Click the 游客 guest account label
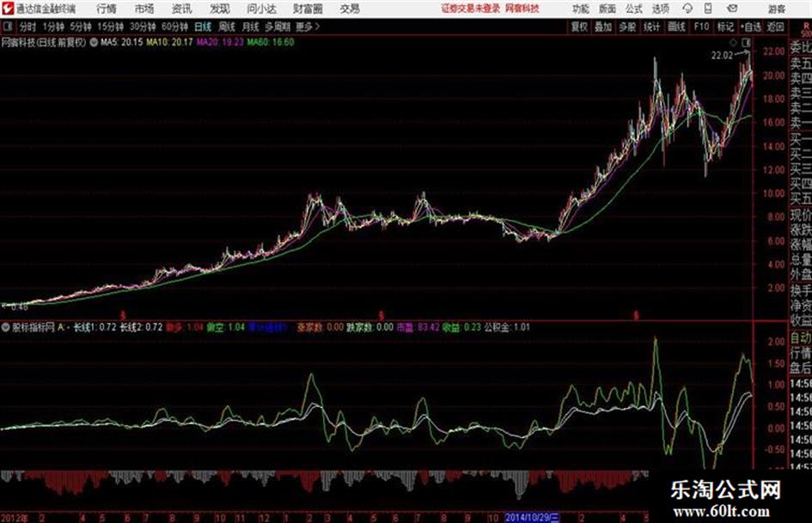The height and width of the screenshot is (523, 812). click(x=777, y=9)
